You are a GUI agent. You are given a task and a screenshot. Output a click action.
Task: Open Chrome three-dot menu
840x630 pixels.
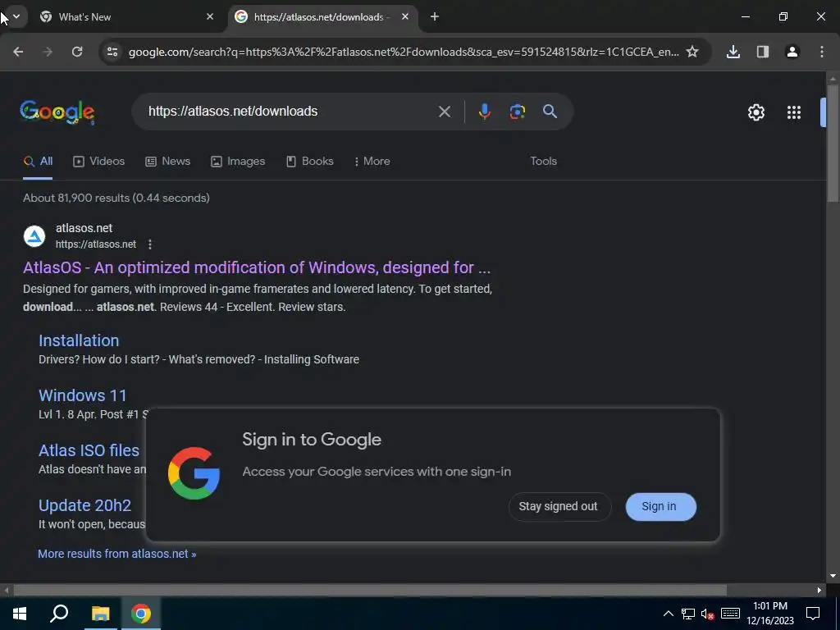pos(822,52)
